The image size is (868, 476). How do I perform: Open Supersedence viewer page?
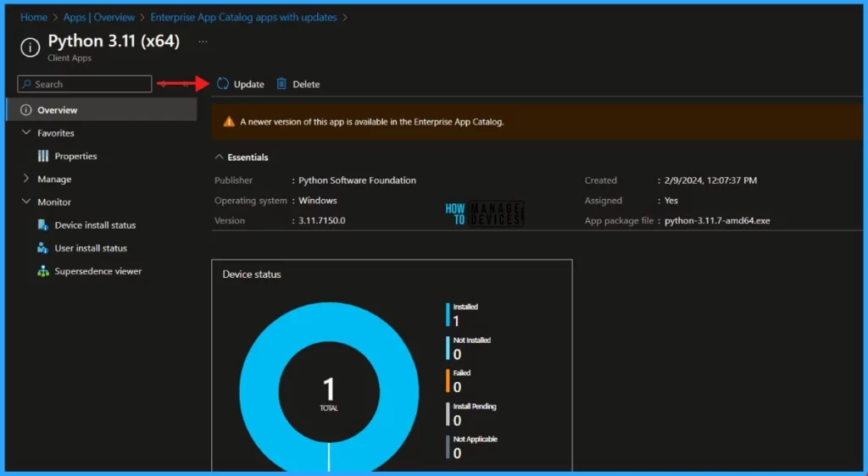[x=98, y=271]
